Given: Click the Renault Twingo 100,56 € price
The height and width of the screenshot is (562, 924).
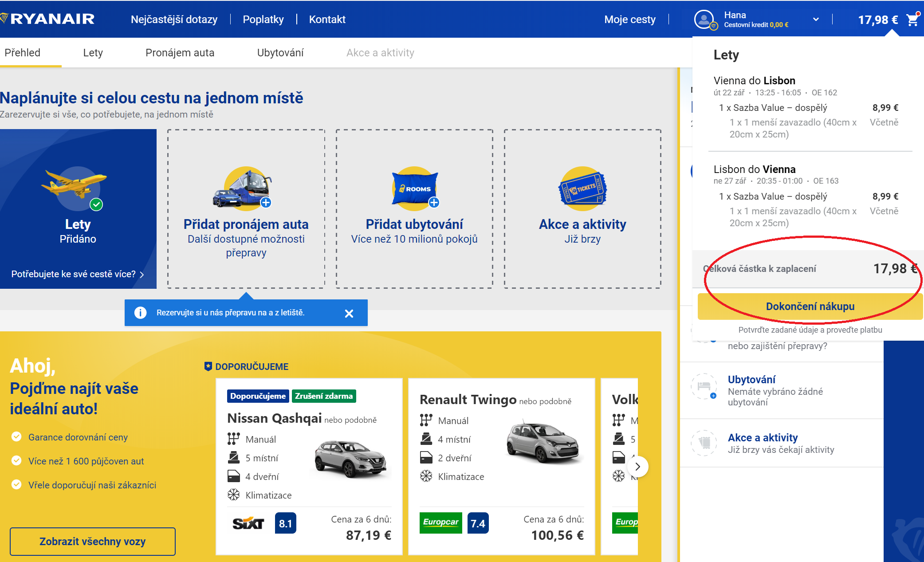Looking at the screenshot, I should (558, 535).
